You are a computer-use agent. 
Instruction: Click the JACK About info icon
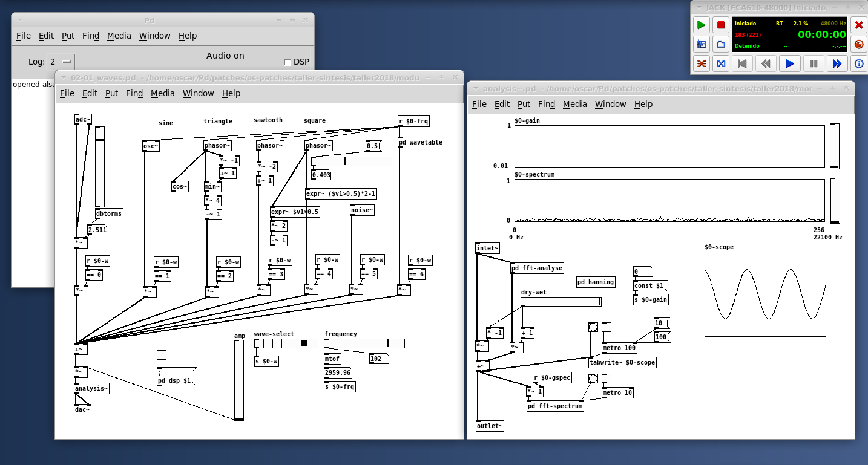tap(858, 63)
